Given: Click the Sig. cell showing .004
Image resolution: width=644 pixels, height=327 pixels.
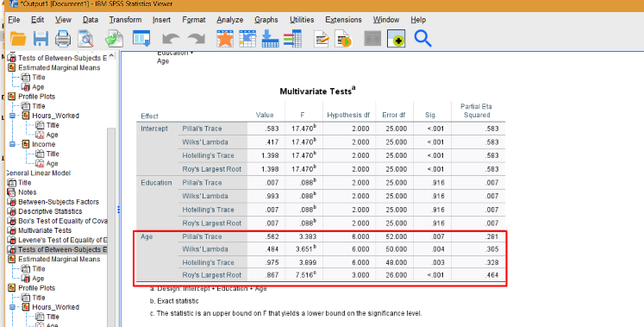Looking at the screenshot, I should (x=437, y=249).
